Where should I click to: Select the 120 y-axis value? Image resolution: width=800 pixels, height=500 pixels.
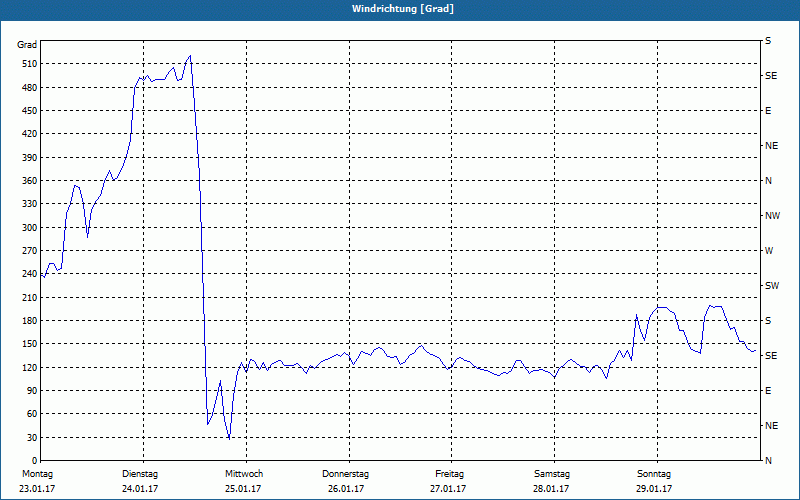click(x=29, y=368)
